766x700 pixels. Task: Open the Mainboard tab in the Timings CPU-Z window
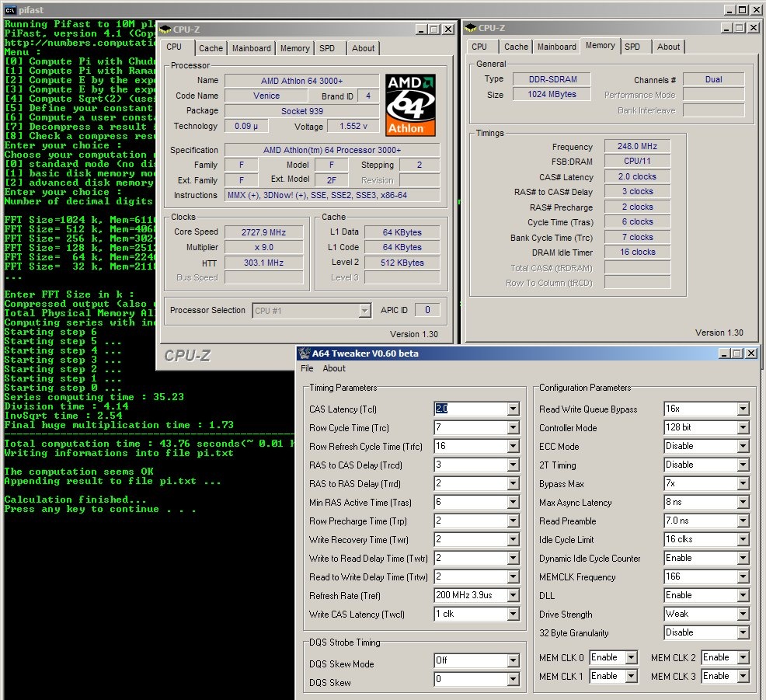(x=556, y=47)
